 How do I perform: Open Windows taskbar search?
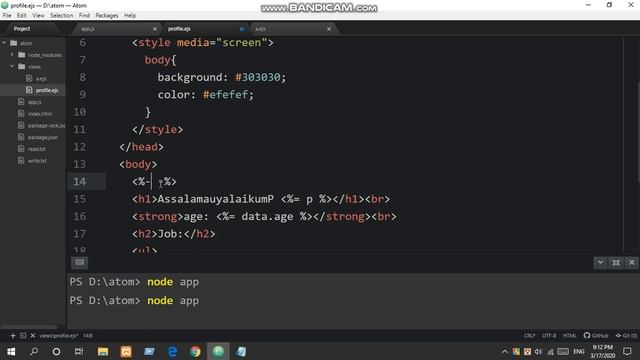[34, 351]
